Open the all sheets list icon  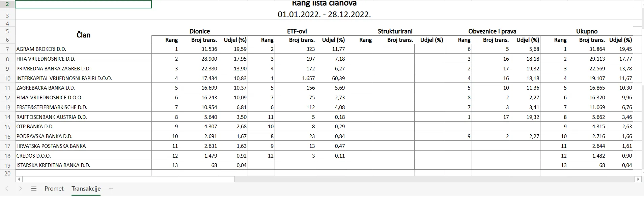click(34, 189)
